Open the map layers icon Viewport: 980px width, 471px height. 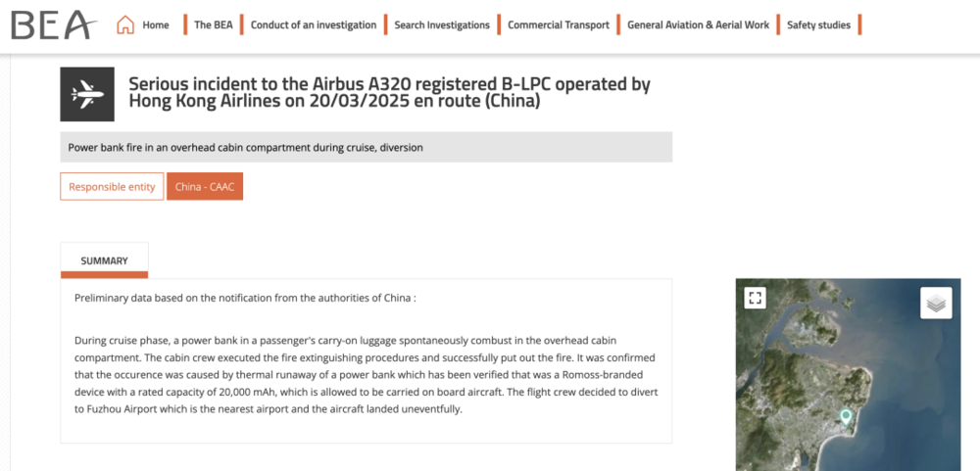(936, 303)
